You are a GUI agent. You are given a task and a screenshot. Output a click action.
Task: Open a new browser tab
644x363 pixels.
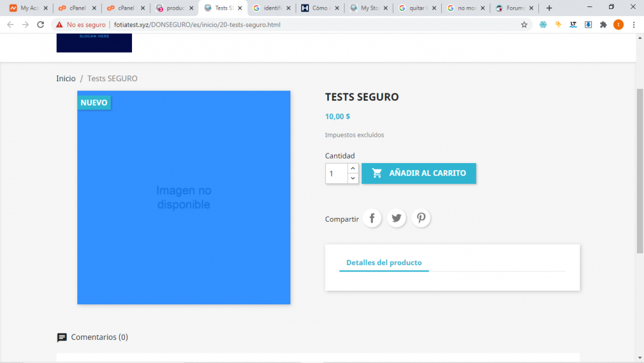tap(549, 8)
